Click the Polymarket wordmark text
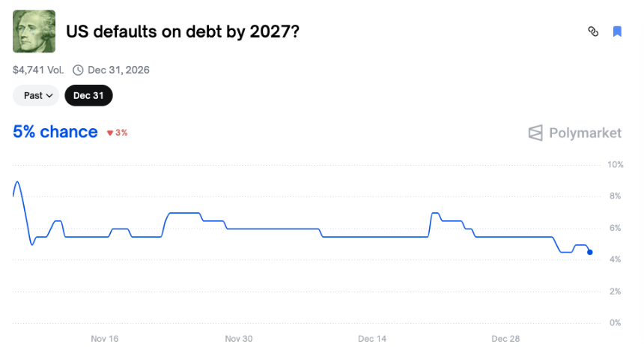 coord(585,133)
